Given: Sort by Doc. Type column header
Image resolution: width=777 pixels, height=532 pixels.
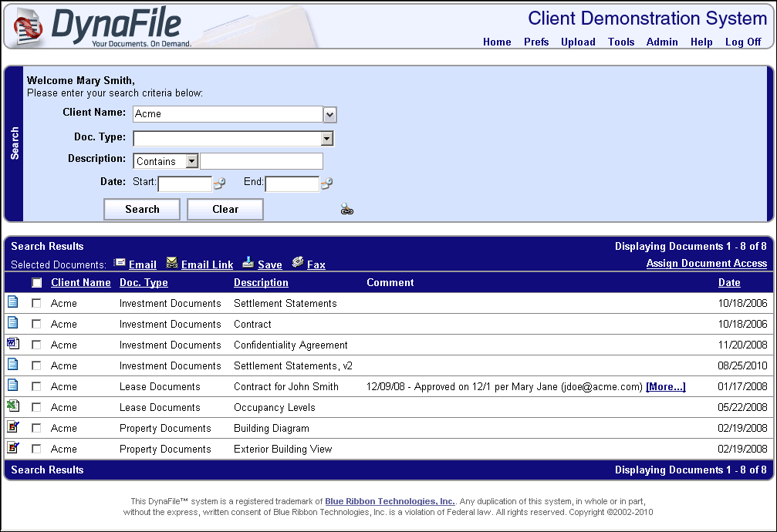Looking at the screenshot, I should tap(144, 282).
